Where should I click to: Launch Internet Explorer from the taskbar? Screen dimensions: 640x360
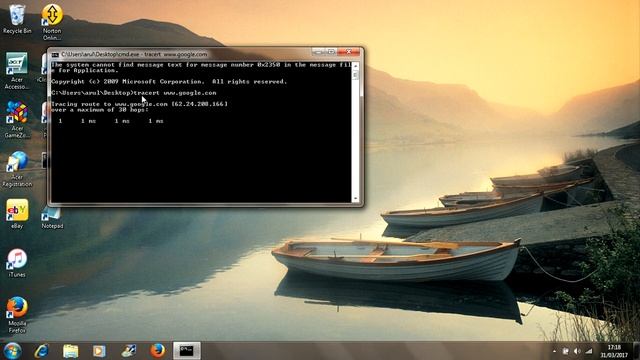(42, 351)
